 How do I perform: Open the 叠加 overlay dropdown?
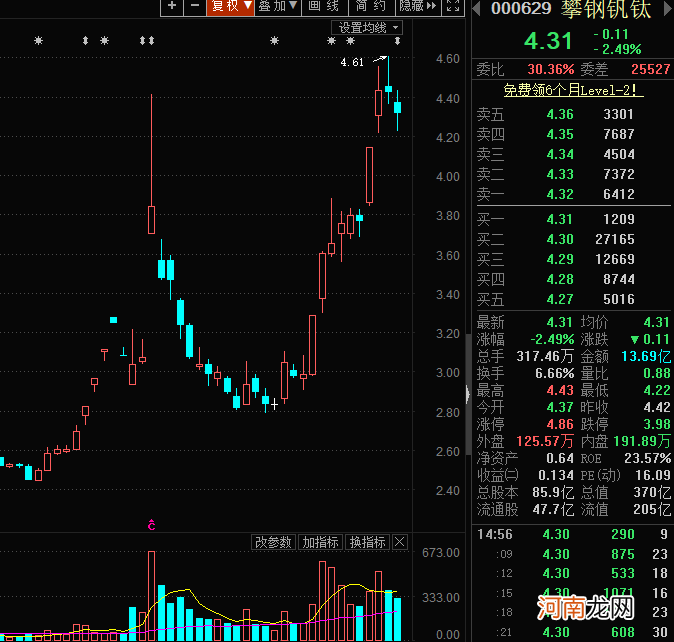click(277, 6)
